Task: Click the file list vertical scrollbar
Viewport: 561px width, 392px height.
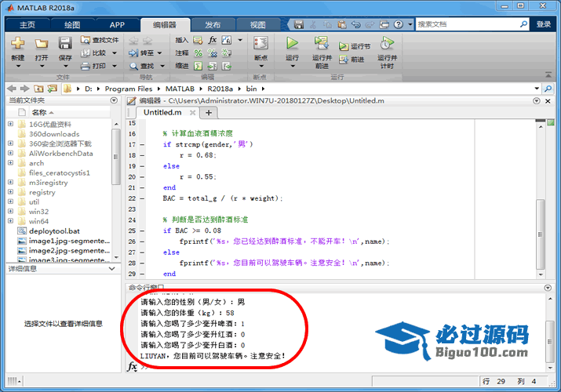Action: click(x=116, y=157)
